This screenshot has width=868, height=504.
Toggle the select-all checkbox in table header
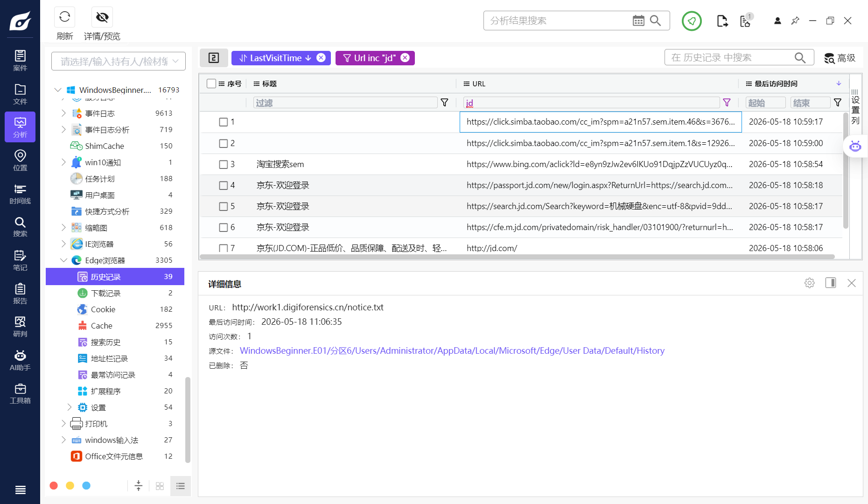pyautogui.click(x=211, y=84)
